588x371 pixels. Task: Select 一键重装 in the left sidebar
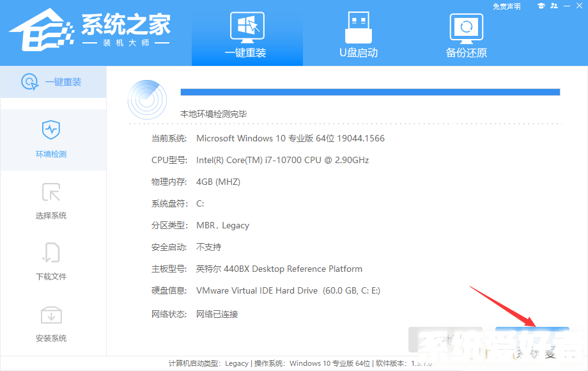click(53, 82)
